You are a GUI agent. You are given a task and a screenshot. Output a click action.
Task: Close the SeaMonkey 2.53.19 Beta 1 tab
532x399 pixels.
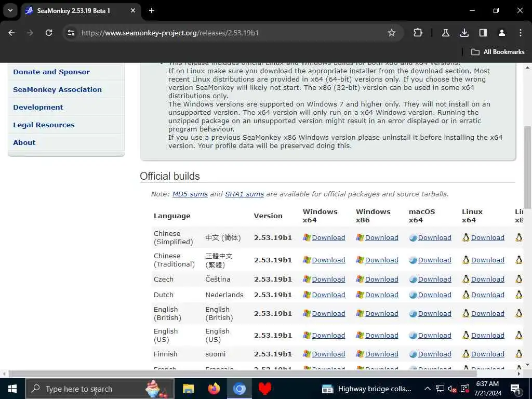(133, 10)
